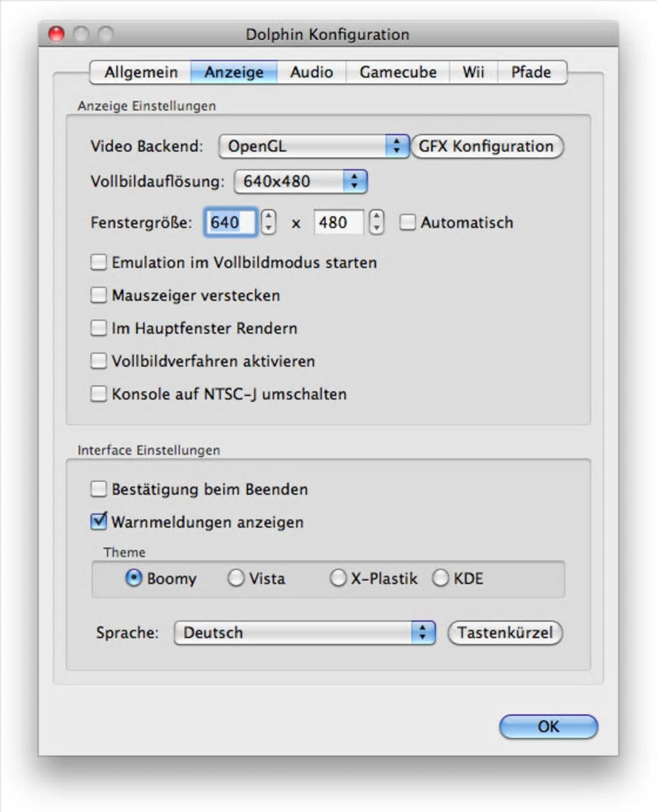Select the Anzeige tab
Viewport: 657px width, 812px height.
tap(234, 72)
